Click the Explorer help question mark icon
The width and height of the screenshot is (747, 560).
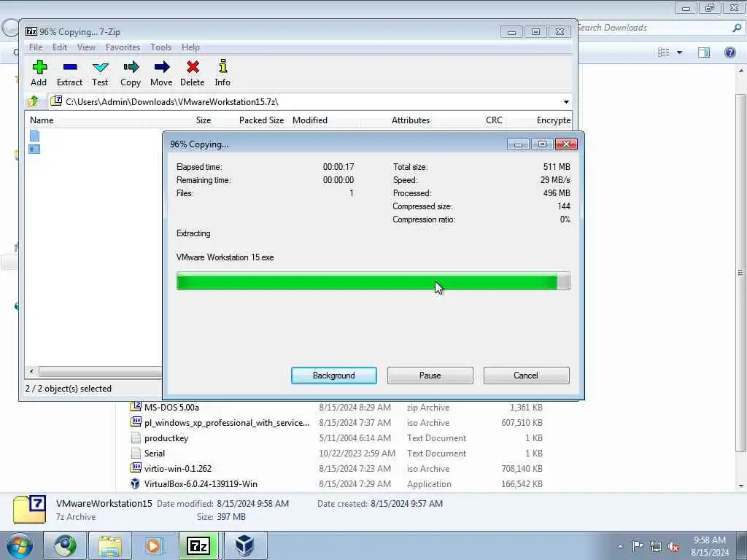tap(729, 52)
